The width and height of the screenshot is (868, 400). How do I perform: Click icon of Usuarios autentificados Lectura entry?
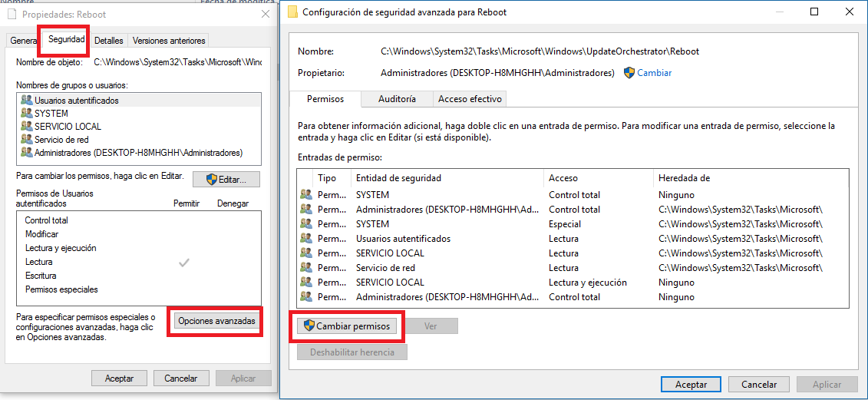coord(306,238)
